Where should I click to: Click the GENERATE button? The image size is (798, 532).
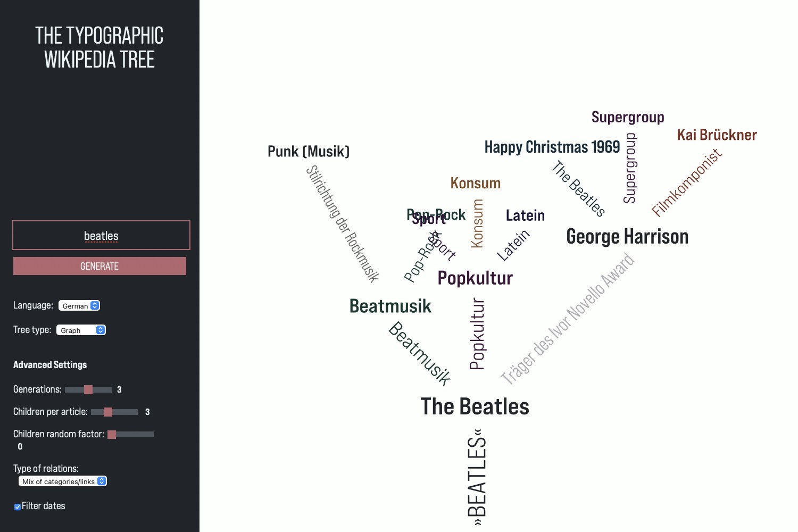tap(99, 266)
